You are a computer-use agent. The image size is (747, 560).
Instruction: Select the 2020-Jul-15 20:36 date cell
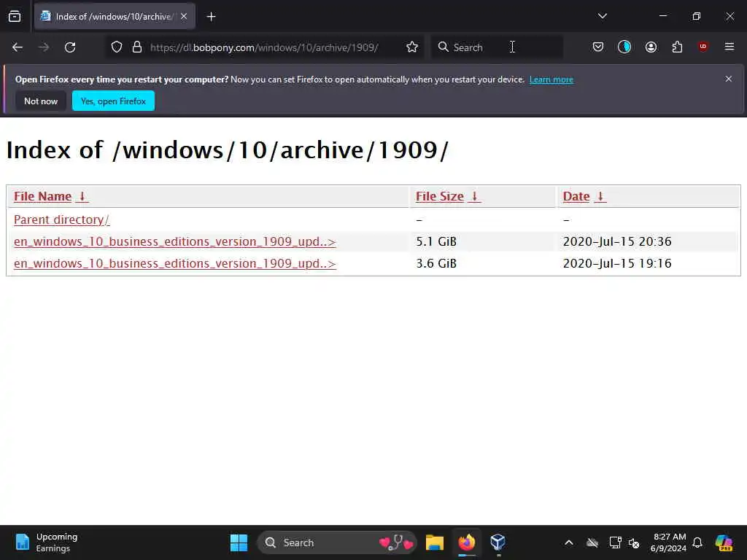(617, 241)
